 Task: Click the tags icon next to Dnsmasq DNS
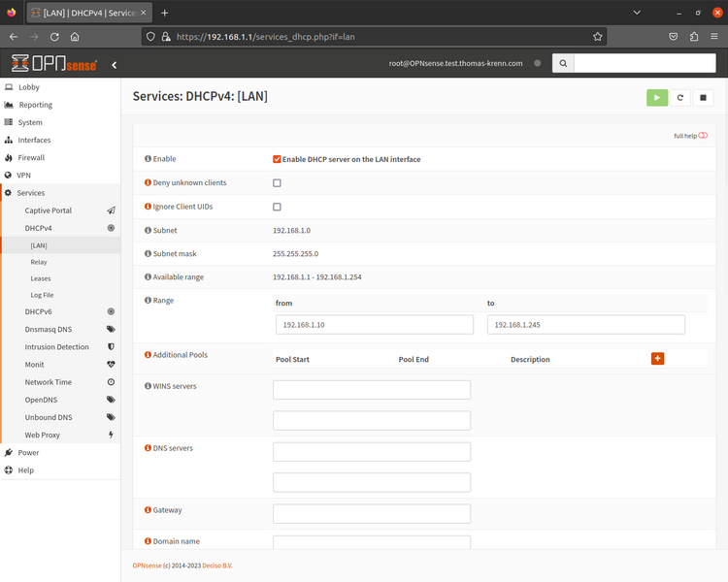click(x=111, y=329)
